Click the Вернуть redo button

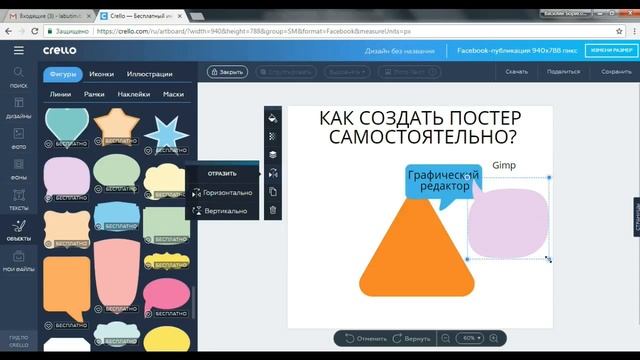412,338
